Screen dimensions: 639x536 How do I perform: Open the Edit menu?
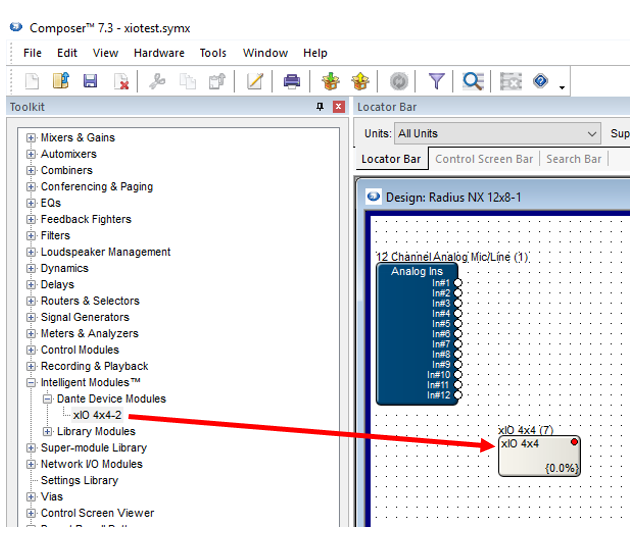[67, 53]
